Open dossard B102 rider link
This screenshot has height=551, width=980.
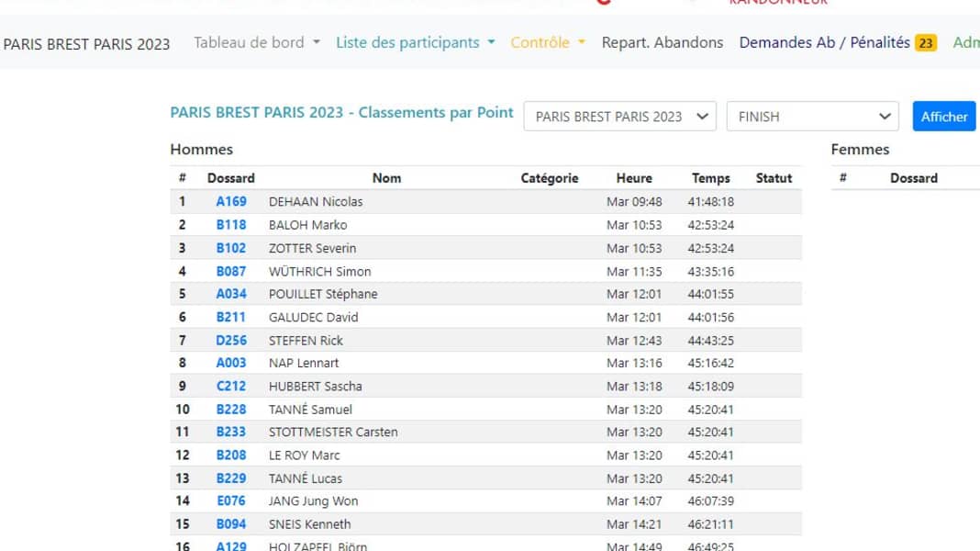(x=231, y=248)
